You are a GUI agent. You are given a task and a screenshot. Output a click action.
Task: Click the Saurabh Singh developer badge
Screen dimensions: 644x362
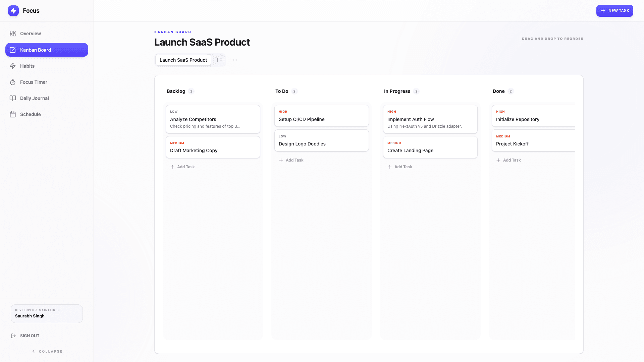tap(47, 314)
